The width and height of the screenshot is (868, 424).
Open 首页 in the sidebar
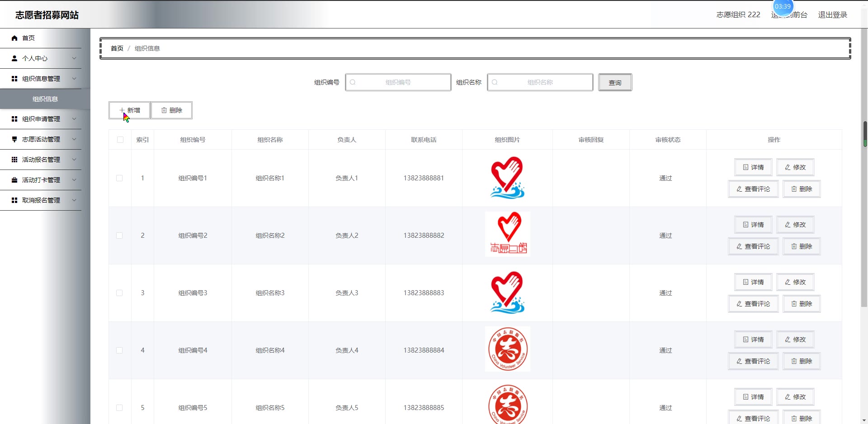[41, 38]
